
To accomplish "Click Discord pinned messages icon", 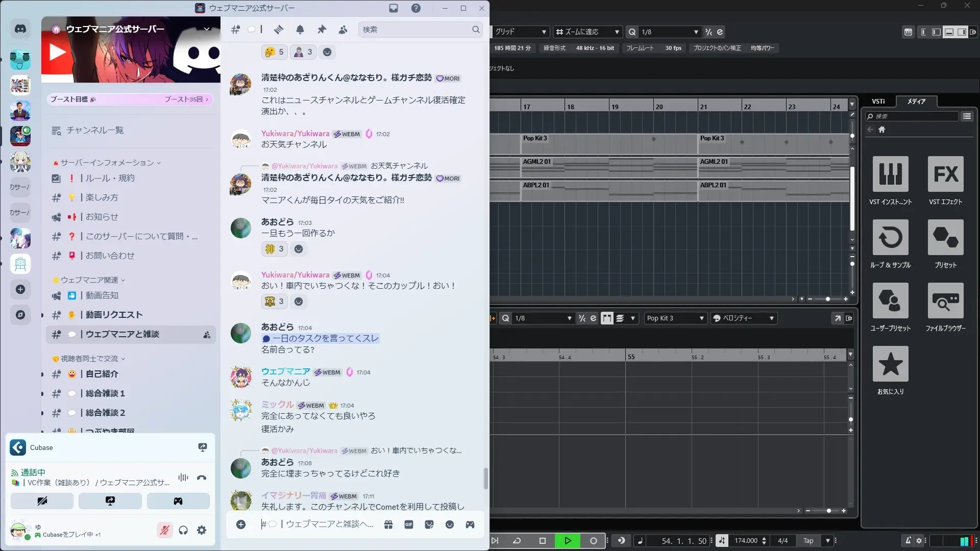I will 322,30.
